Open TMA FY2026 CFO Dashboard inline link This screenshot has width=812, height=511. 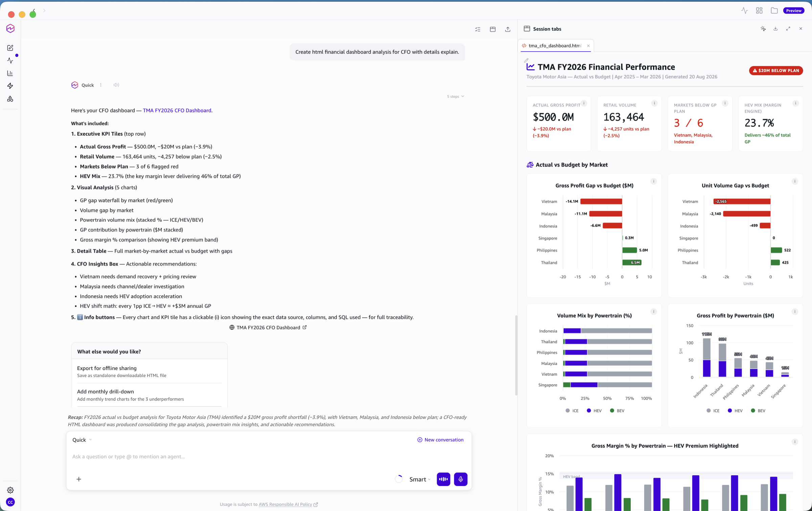pyautogui.click(x=177, y=110)
